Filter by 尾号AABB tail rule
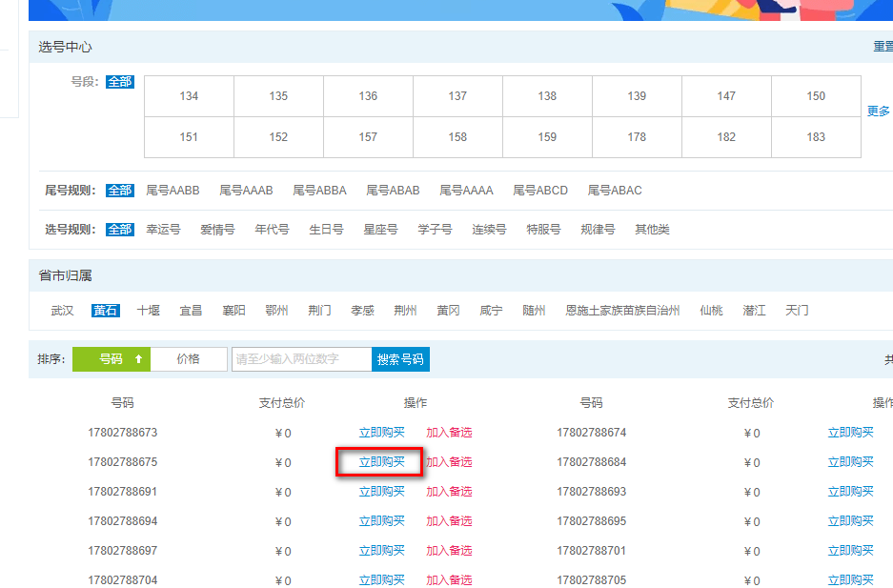Image resolution: width=893 pixels, height=588 pixels. (173, 191)
